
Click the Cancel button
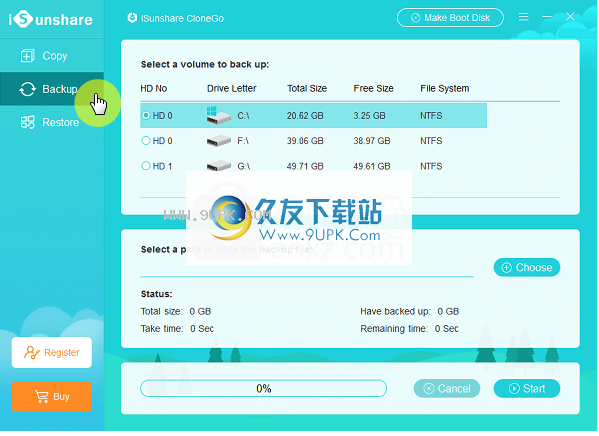447,389
